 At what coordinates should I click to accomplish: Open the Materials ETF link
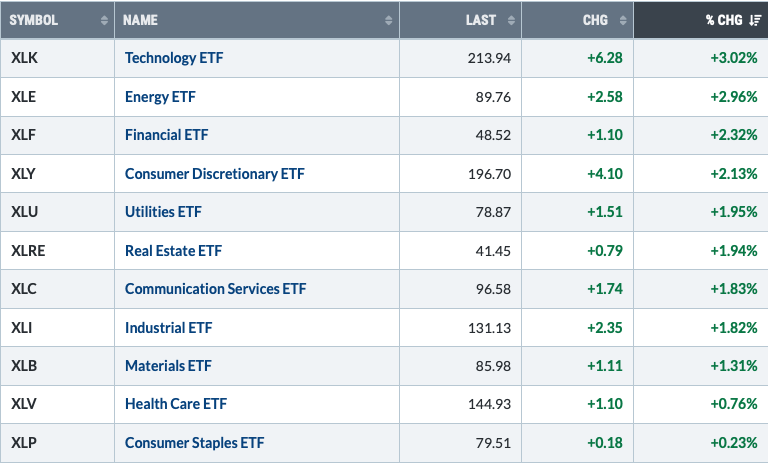167,366
